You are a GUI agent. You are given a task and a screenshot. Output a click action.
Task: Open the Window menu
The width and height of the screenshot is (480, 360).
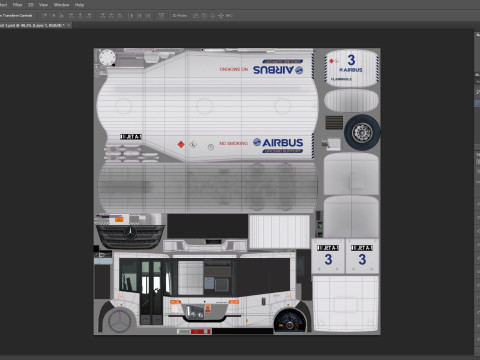[x=61, y=5]
